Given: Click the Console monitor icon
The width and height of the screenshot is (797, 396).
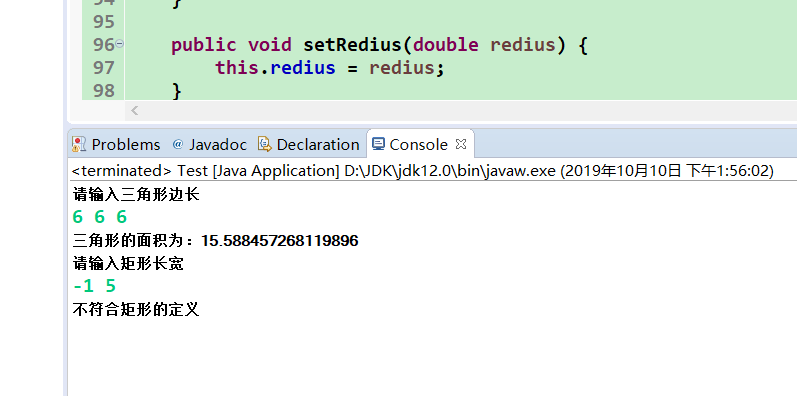Looking at the screenshot, I should (378, 144).
